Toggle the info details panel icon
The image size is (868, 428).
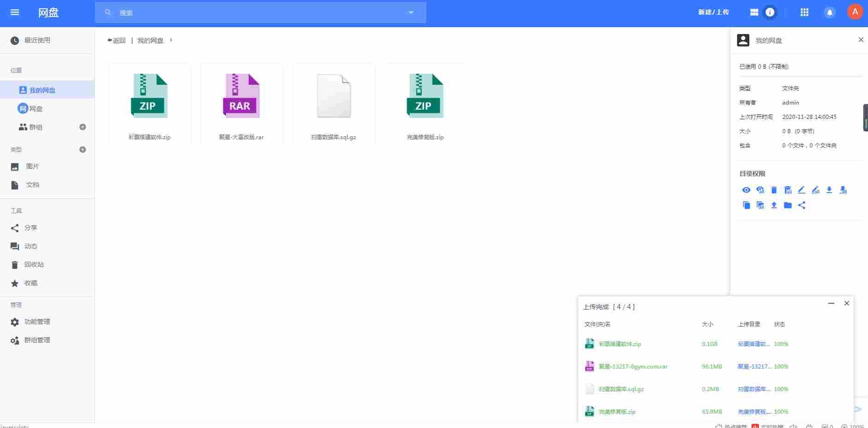pyautogui.click(x=770, y=12)
